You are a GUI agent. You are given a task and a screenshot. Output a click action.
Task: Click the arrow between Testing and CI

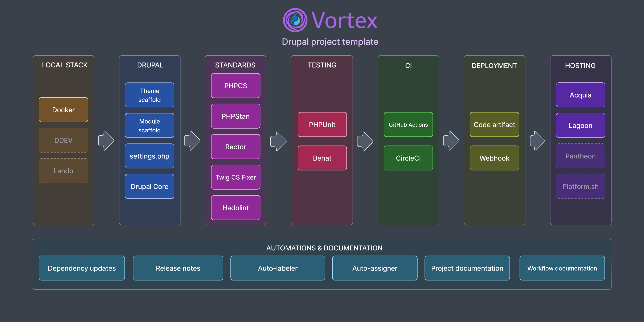click(x=365, y=141)
